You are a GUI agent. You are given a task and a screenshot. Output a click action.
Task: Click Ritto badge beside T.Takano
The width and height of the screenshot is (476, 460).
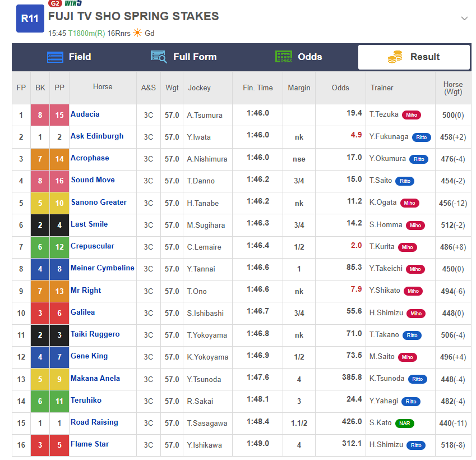[412, 335]
